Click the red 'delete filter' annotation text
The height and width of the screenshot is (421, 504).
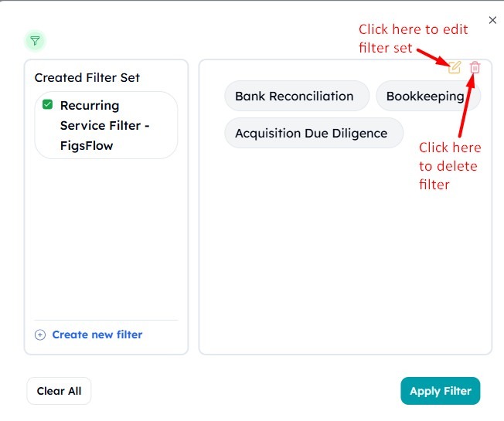coord(450,166)
